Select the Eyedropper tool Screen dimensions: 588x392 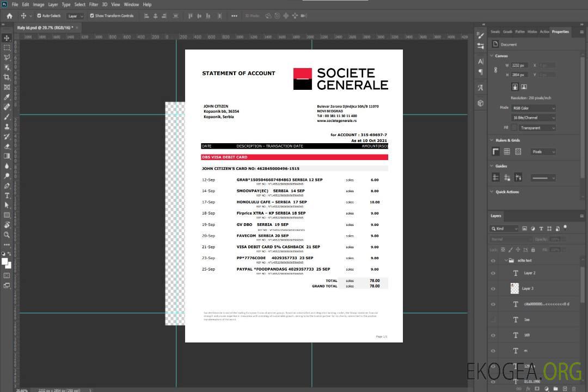[7, 97]
